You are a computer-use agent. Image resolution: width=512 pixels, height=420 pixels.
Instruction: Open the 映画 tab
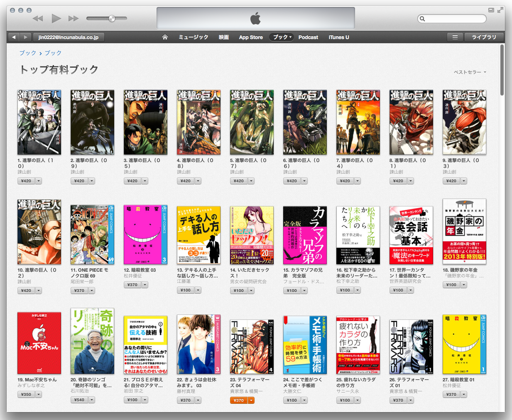[224, 37]
